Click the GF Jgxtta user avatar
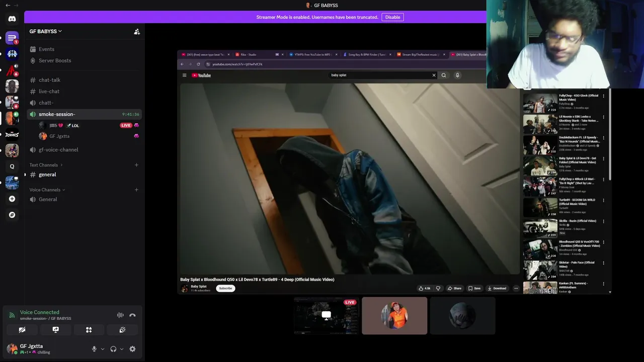The height and width of the screenshot is (362, 644). pos(12,348)
